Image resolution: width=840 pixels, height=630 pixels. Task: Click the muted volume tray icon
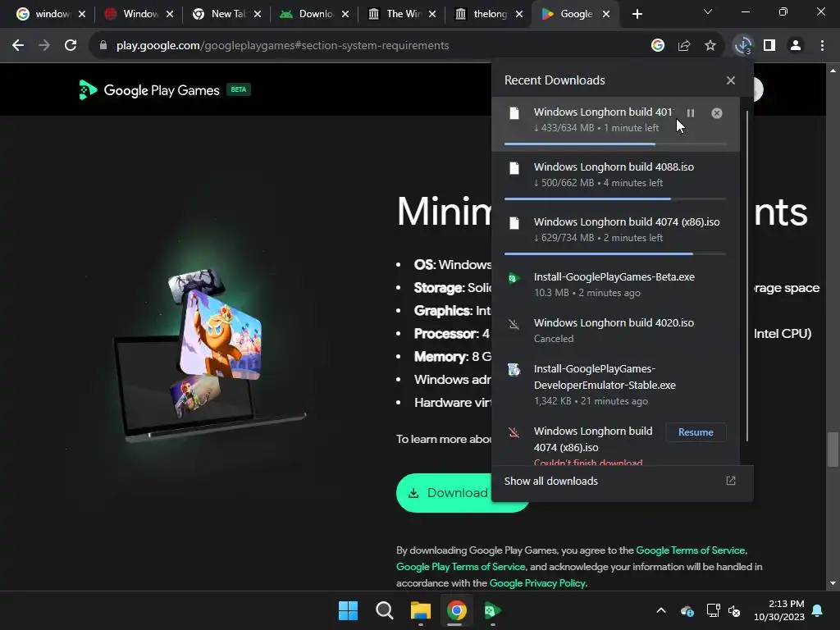pyautogui.click(x=734, y=610)
